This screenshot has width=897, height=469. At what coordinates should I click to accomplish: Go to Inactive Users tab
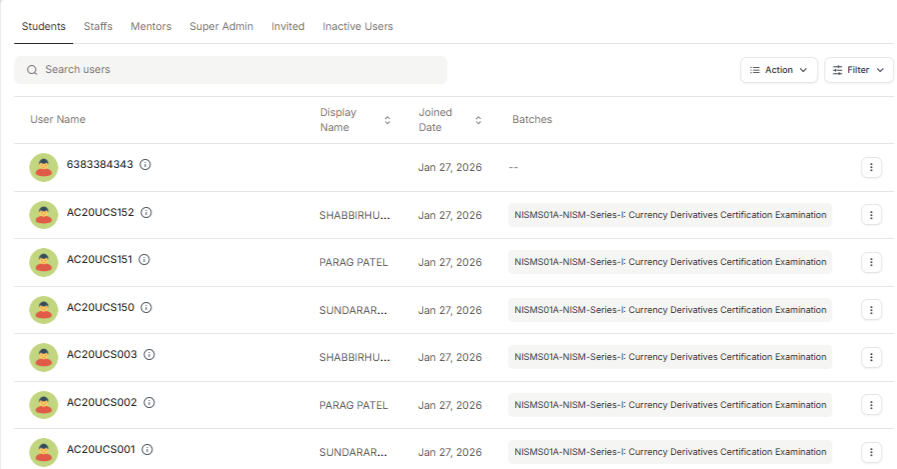pos(357,26)
